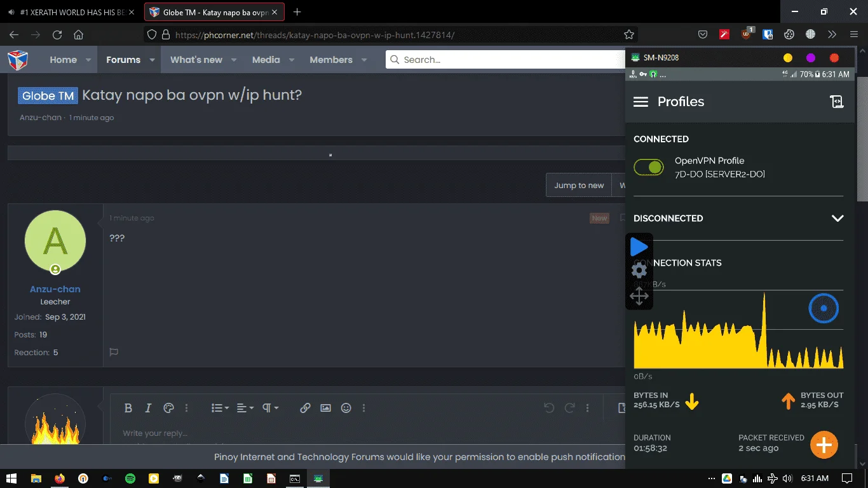This screenshot has width=868, height=488.
Task: Undo the last editor action
Action: (549, 408)
